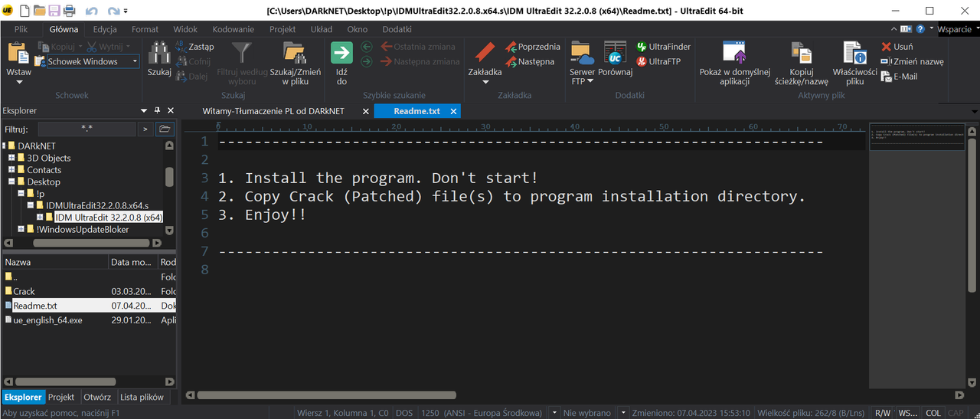Screen dimensions: 980x419
Task: Click the E-Mail icon in Aktywny plik
Action: pos(886,77)
